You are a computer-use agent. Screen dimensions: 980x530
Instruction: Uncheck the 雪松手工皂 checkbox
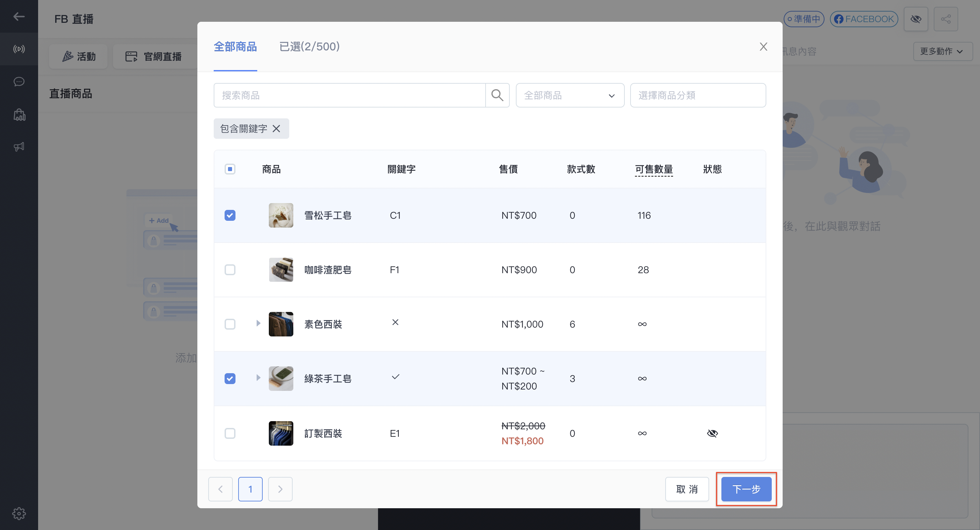(x=230, y=215)
